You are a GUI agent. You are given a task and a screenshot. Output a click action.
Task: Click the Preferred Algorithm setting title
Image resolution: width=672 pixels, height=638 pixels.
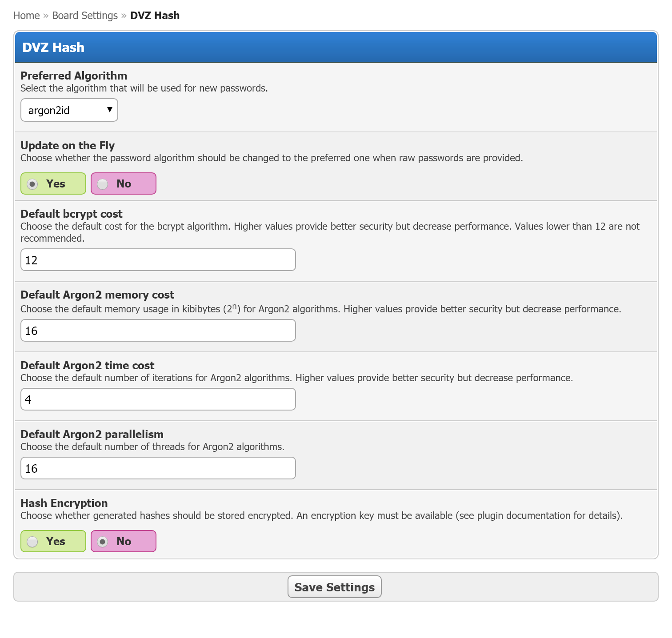pyautogui.click(x=74, y=76)
